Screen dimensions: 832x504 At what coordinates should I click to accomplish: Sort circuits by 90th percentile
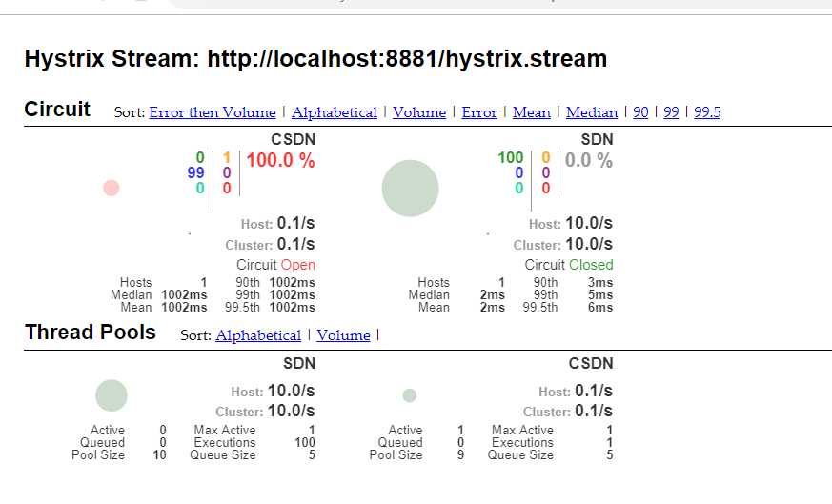tap(640, 112)
